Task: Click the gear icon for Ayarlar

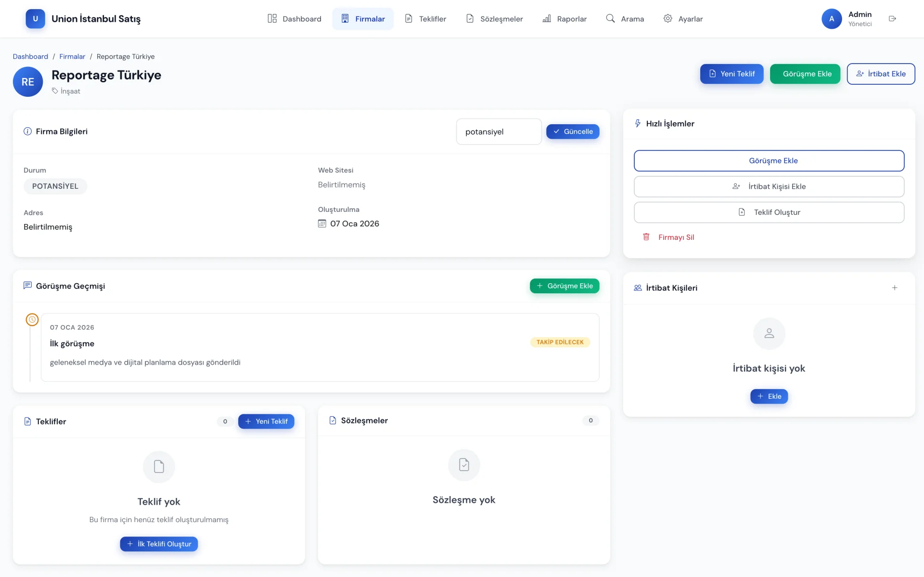Action: point(667,19)
